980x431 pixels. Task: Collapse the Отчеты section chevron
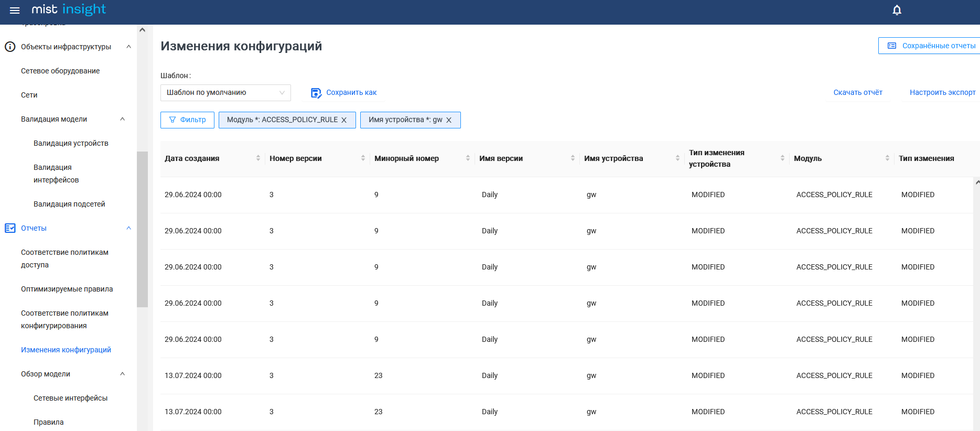pos(129,228)
